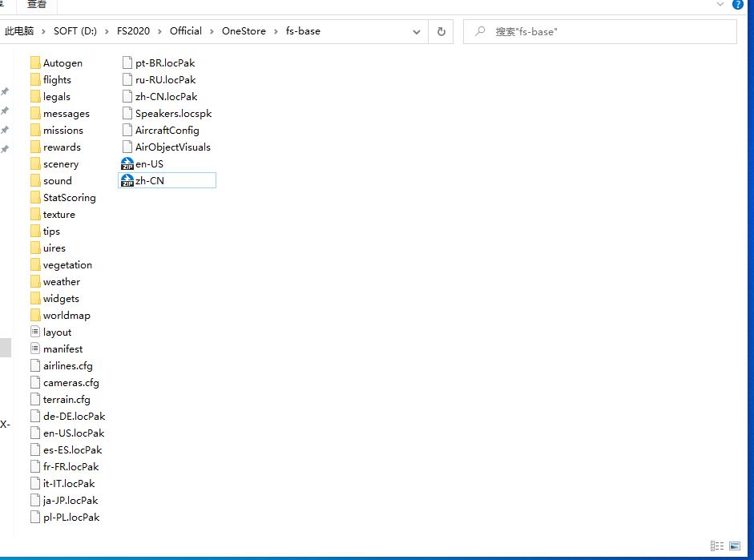Click the worldmap folder icon

pos(35,316)
